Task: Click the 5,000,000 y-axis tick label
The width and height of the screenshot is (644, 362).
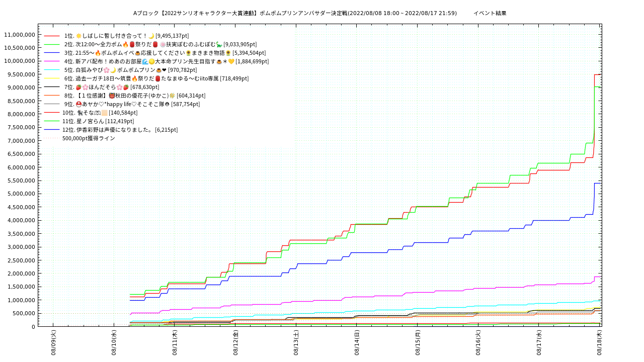Action: [x=21, y=194]
